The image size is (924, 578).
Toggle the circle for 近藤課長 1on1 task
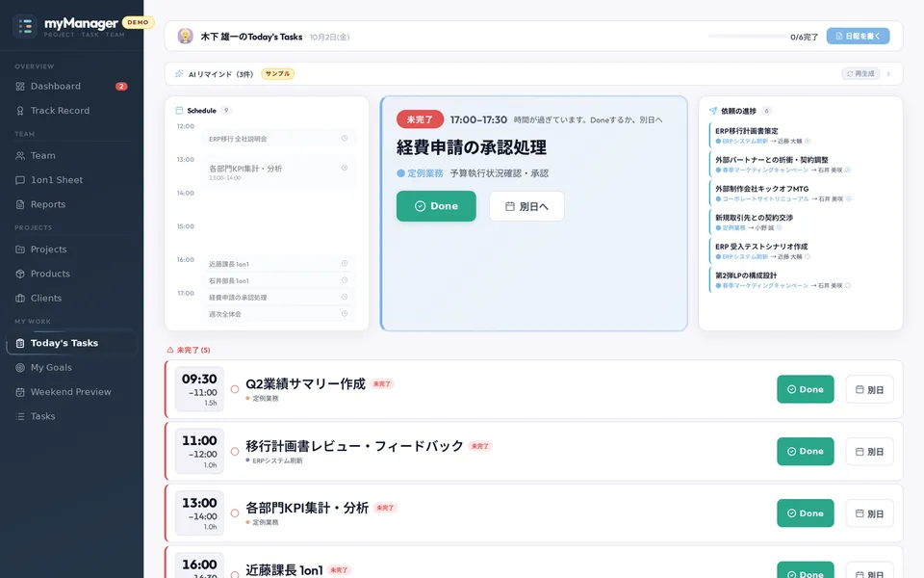click(235, 573)
